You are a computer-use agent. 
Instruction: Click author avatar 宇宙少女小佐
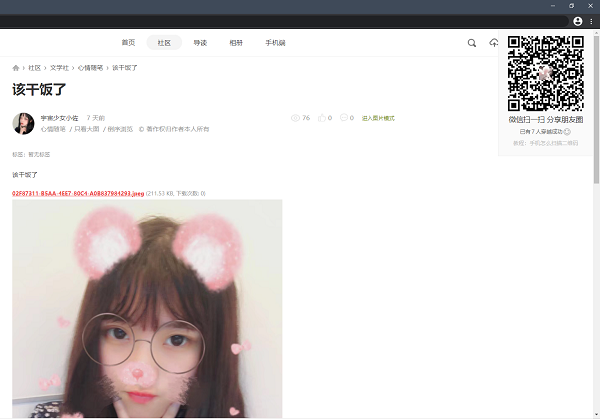(23, 123)
